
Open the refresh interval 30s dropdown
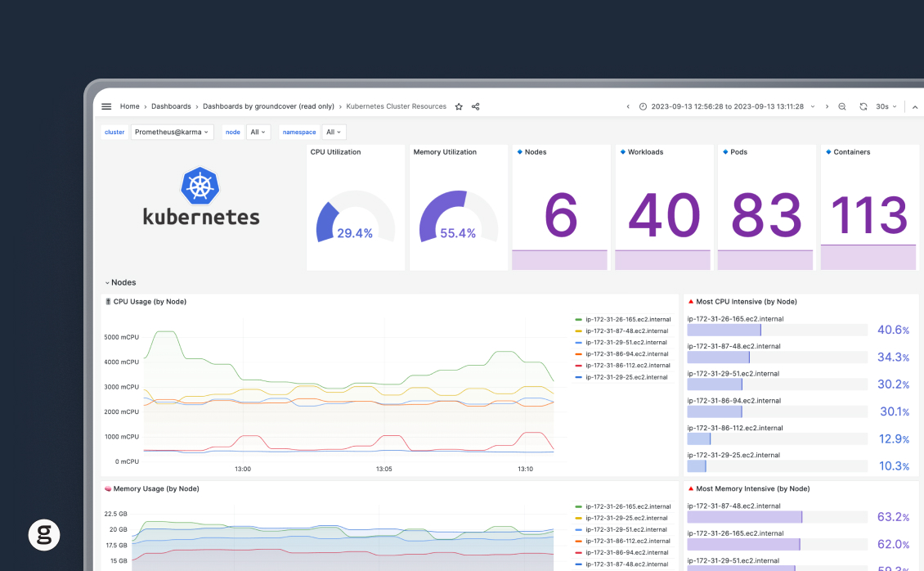pos(885,106)
